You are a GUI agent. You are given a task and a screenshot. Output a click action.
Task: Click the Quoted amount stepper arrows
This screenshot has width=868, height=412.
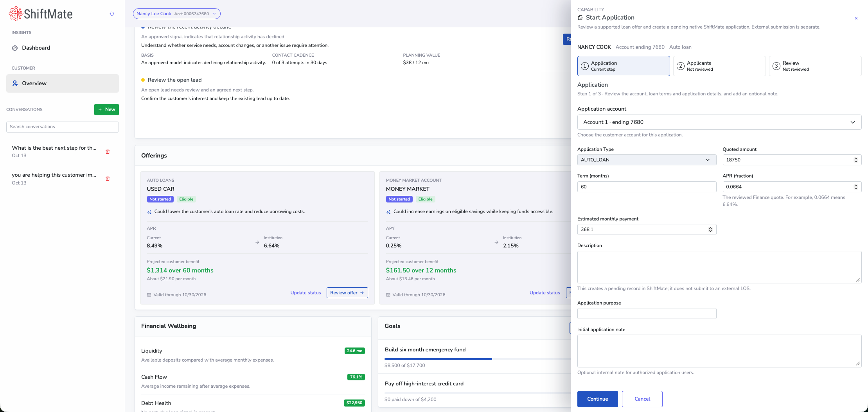[x=855, y=160]
